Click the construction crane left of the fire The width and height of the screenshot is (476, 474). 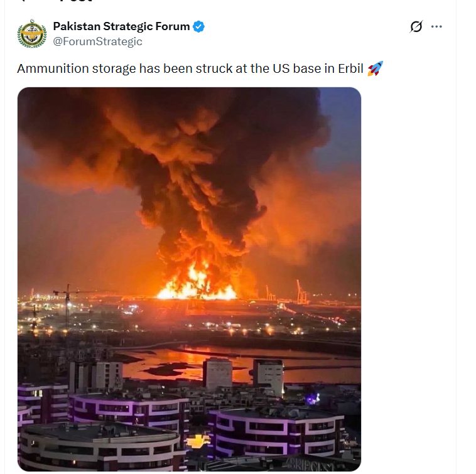(x=66, y=304)
